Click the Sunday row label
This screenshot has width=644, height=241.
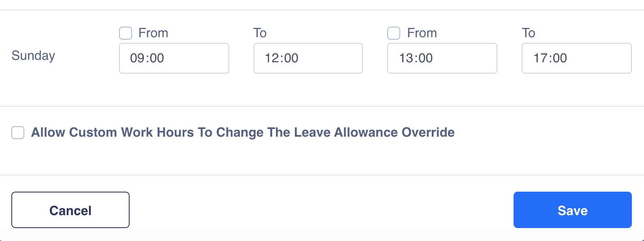[x=33, y=55]
